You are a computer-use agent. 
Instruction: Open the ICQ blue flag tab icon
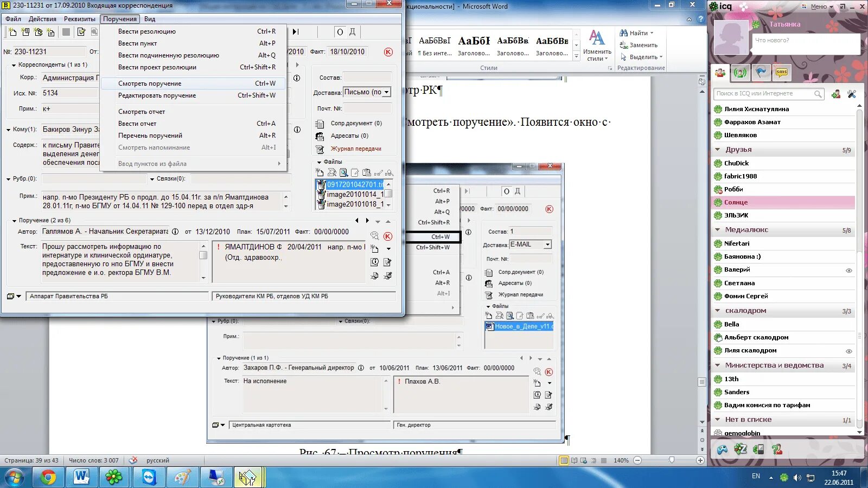point(761,72)
